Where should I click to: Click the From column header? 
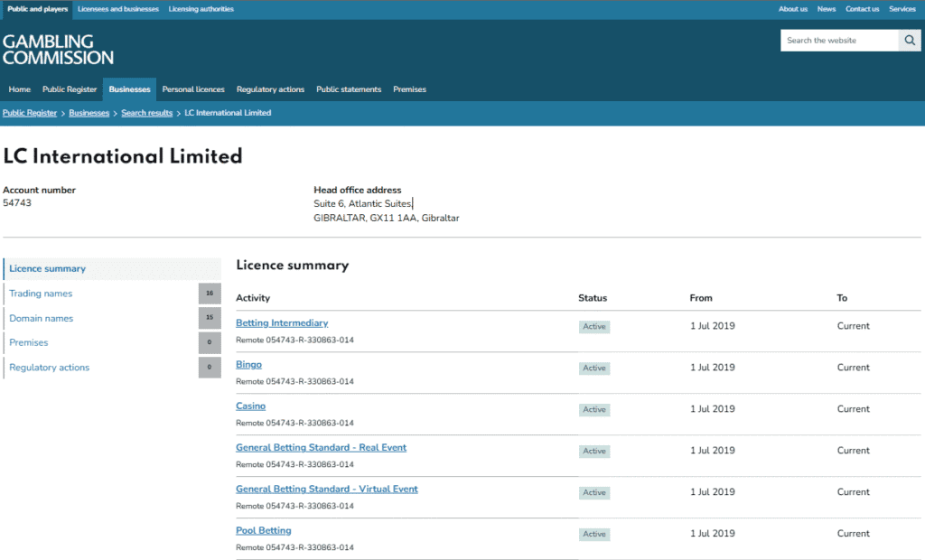(x=701, y=298)
